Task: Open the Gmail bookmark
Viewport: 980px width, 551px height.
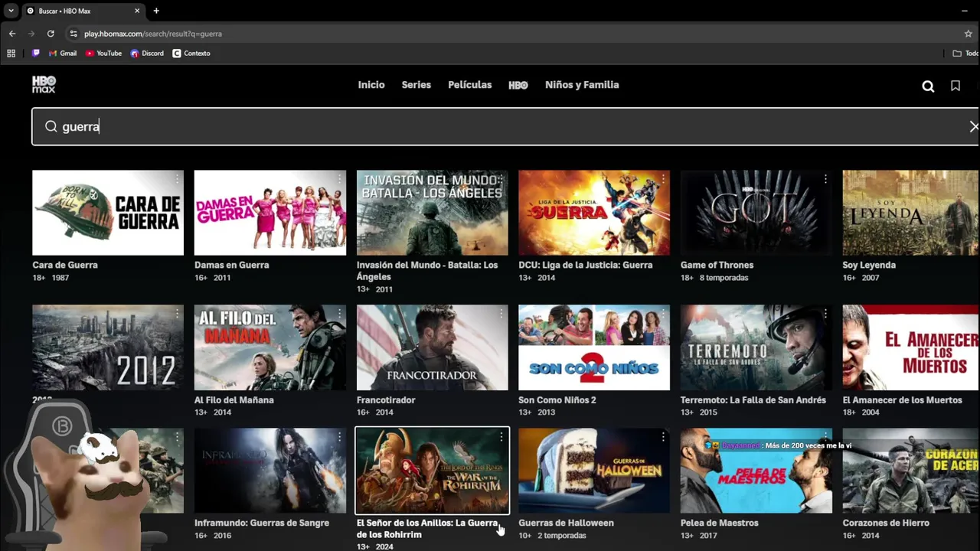Action: click(x=62, y=54)
